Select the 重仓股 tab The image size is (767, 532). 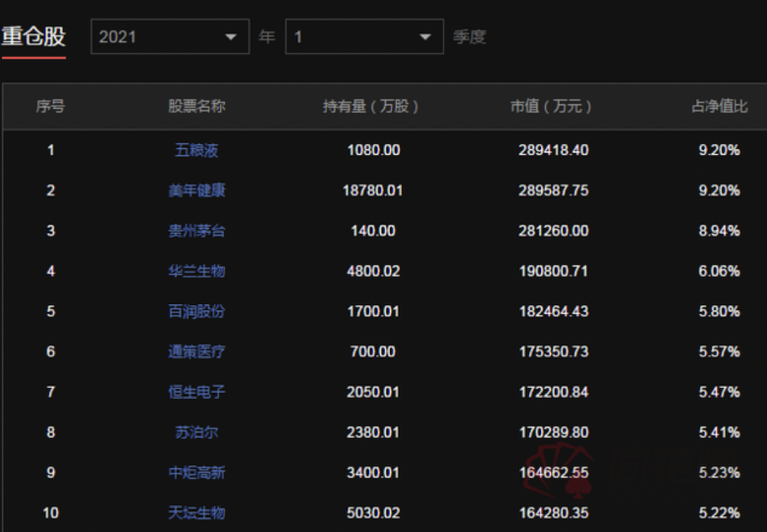click(x=33, y=37)
